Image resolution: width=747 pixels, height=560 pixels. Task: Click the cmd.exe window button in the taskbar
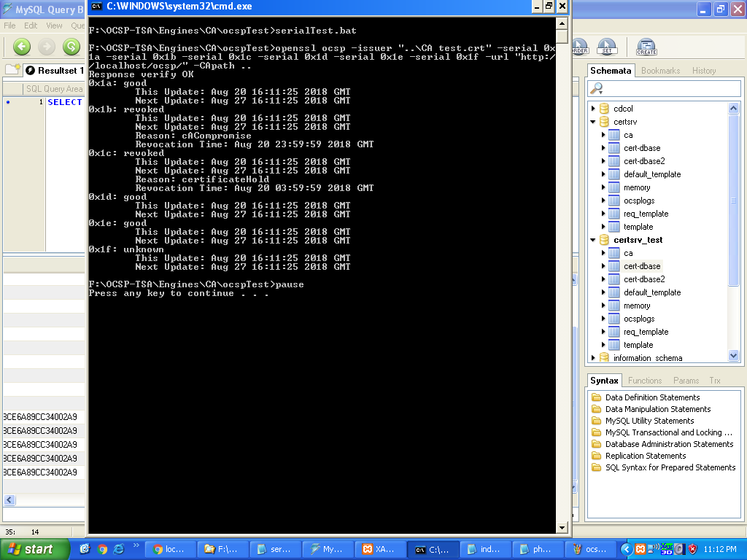point(434,548)
